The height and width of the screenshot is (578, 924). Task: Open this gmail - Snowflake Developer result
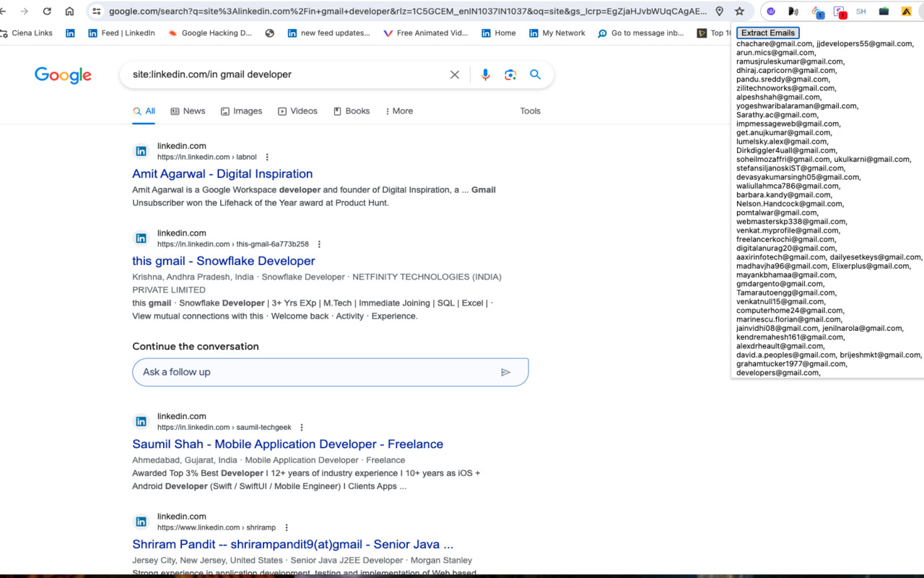point(224,262)
